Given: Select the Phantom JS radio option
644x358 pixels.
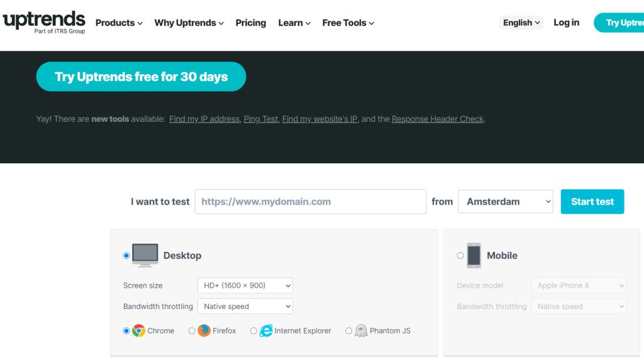Looking at the screenshot, I should [x=348, y=331].
